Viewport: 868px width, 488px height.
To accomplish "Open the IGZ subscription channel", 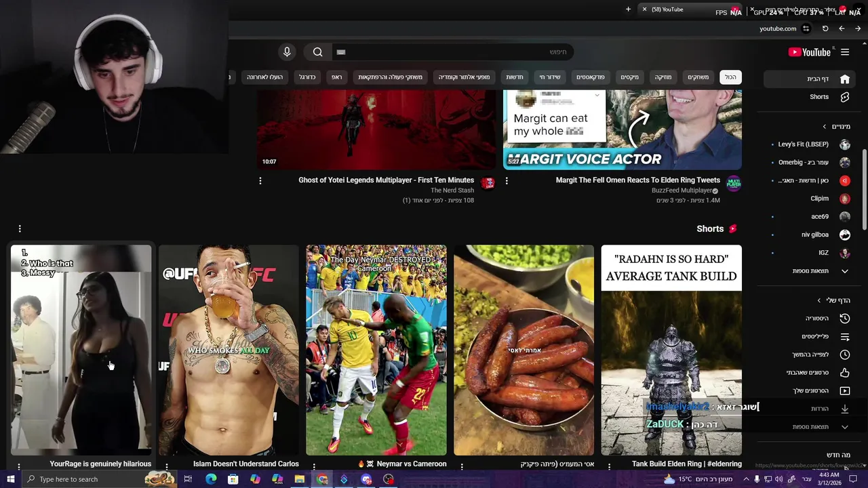I will tap(810, 253).
